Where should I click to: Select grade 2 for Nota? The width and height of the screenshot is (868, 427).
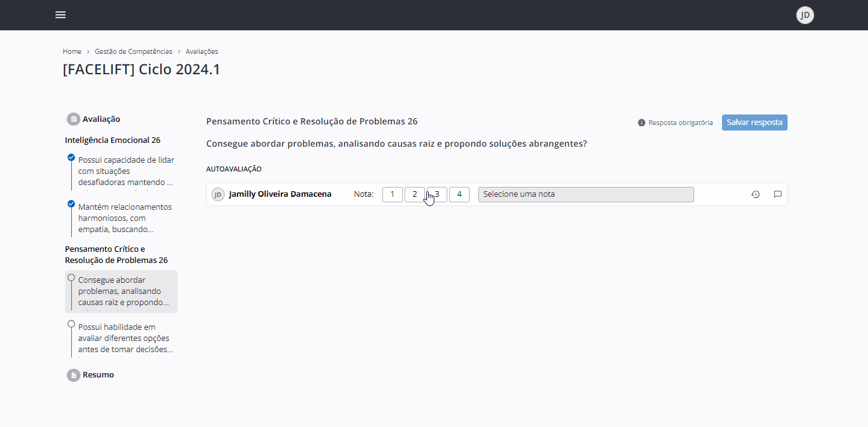415,194
